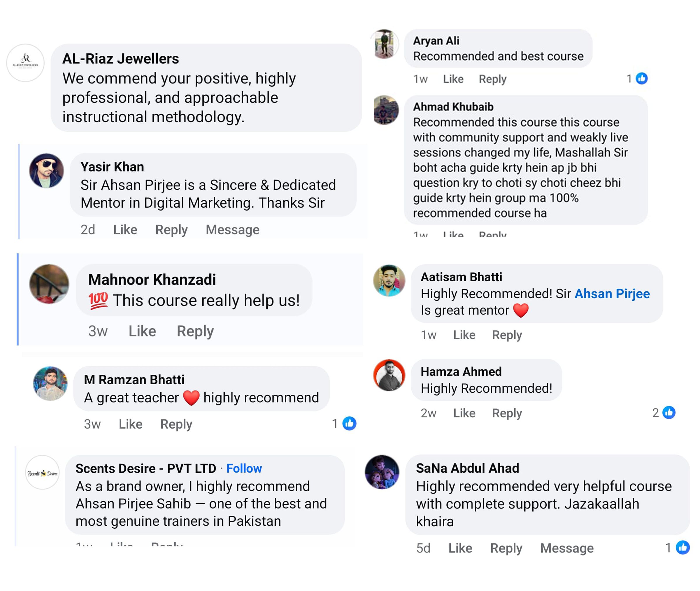
Task: Open Scents Desire page logo avatar
Action: coord(43,472)
